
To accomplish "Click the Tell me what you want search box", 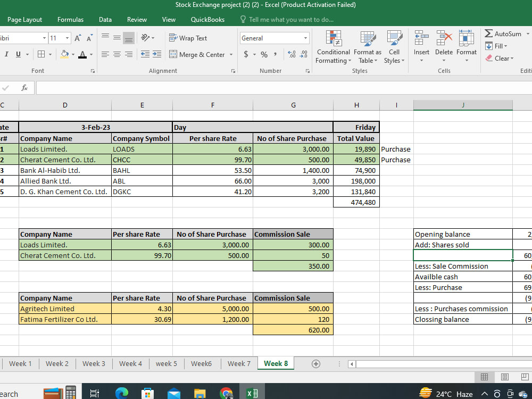I will [x=287, y=20].
